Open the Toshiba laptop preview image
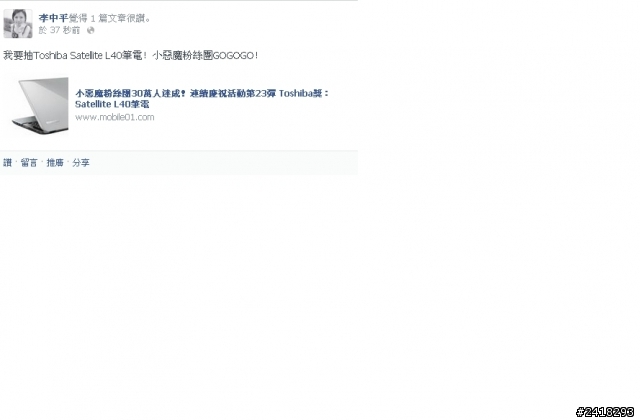 40,106
